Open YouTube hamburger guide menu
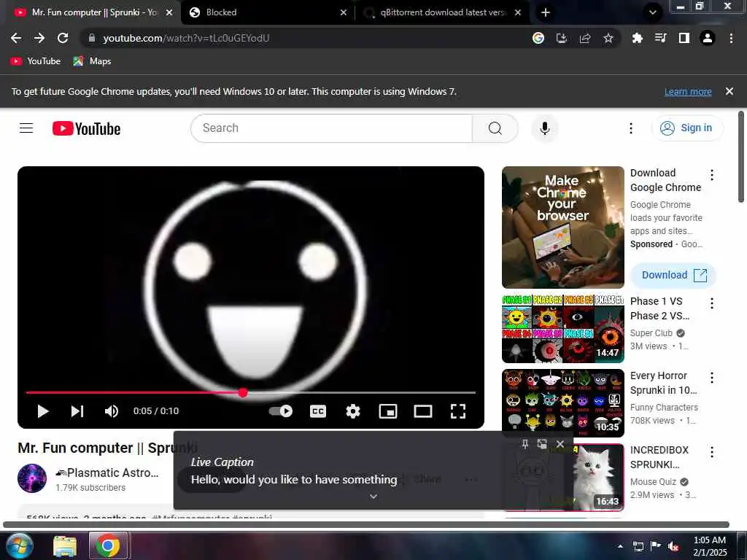 point(26,128)
